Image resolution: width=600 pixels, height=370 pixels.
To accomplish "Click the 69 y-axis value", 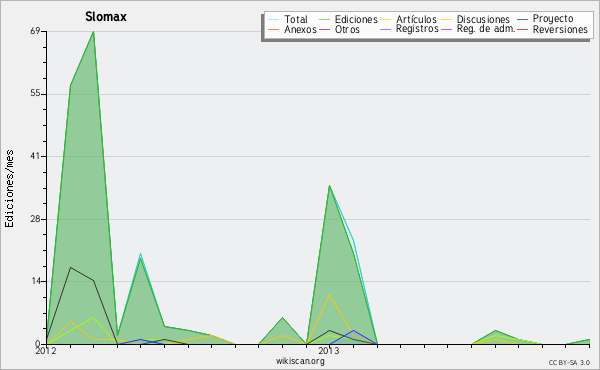I will point(36,31).
